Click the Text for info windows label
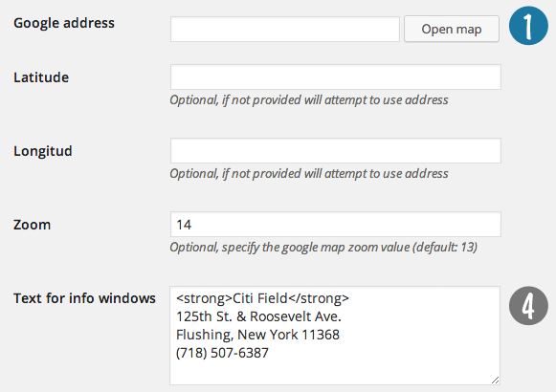 84,298
